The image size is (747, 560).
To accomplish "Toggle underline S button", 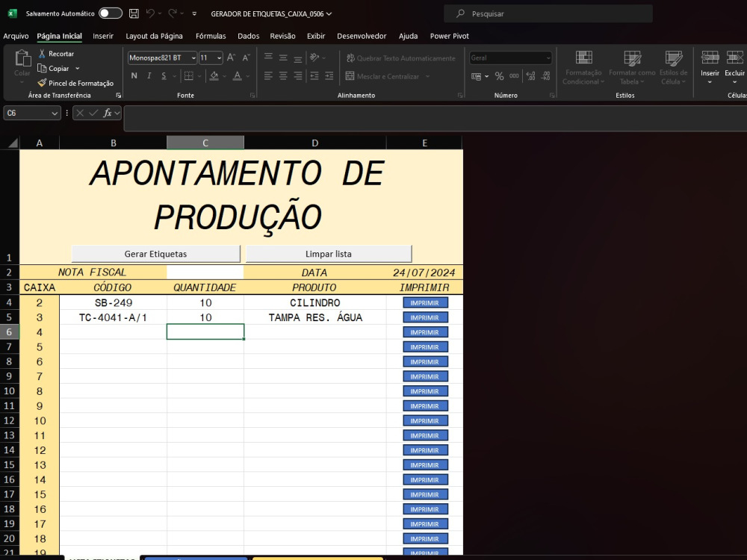I will (164, 75).
